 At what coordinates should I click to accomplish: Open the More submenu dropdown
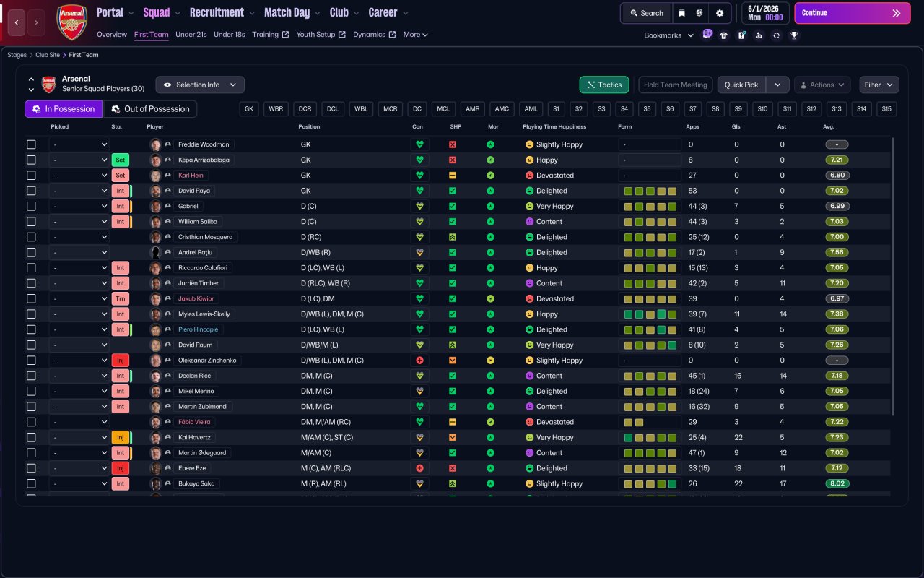pyautogui.click(x=416, y=35)
